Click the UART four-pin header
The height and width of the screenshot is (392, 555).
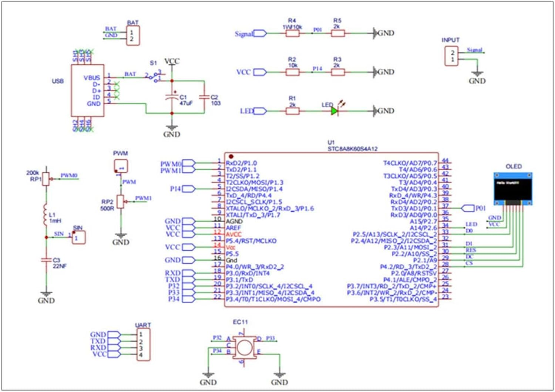[x=143, y=345]
